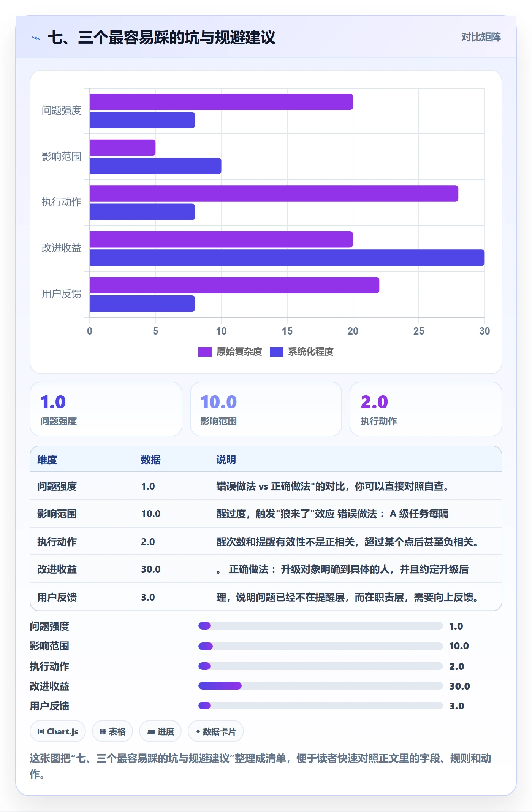
Task: Click the chart title 七、三个最容易踩的坑与规避建议
Action: [x=161, y=38]
